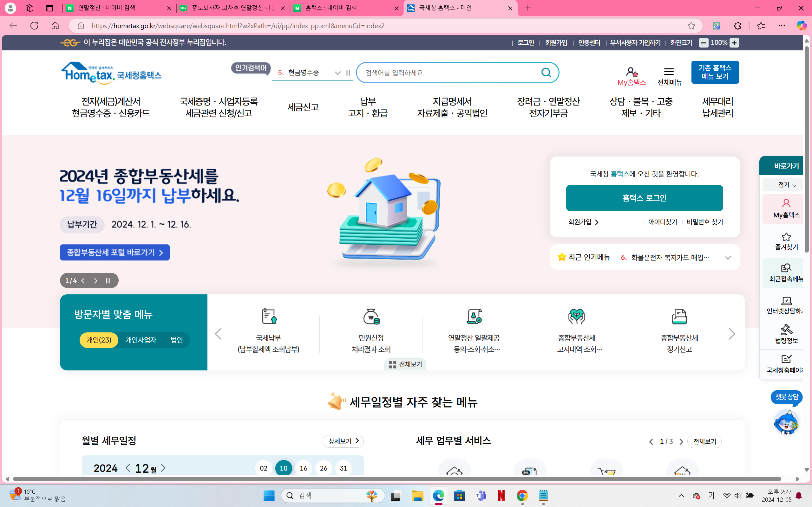
Task: Collapse the 바로가기 panel with 접기
Action: [786, 185]
